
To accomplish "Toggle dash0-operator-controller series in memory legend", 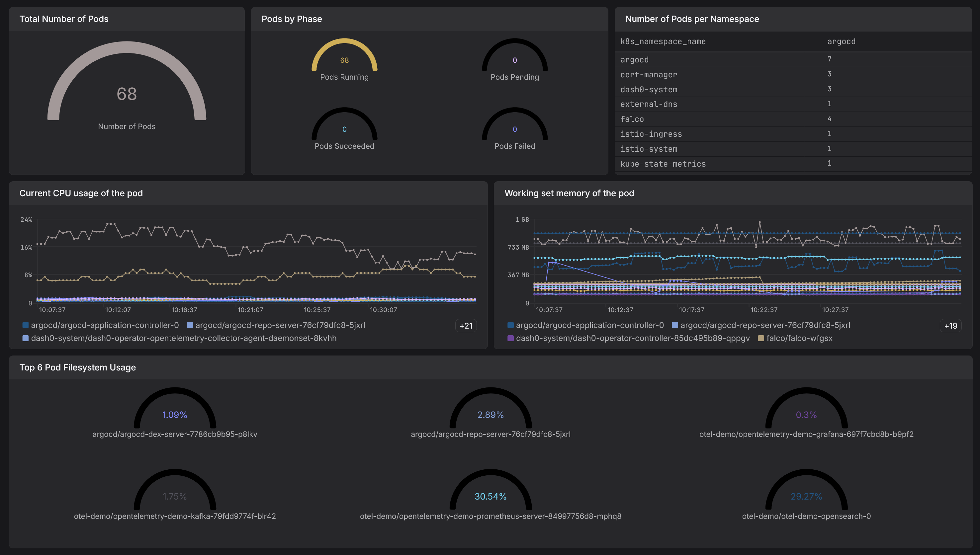I will coord(632,338).
